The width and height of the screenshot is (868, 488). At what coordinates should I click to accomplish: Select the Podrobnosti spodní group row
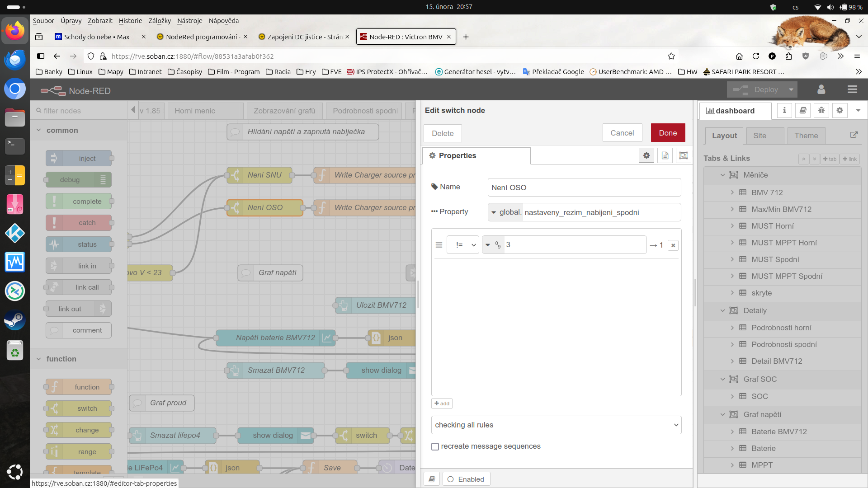[x=783, y=344]
